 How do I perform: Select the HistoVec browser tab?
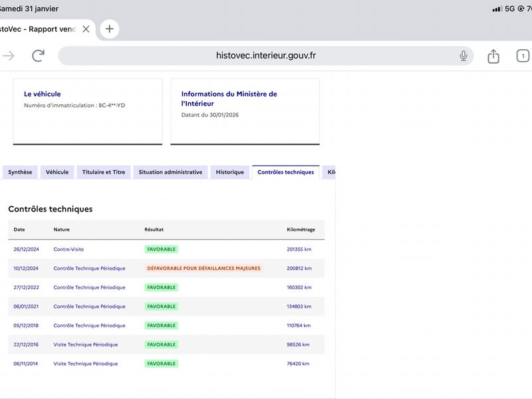coord(40,29)
